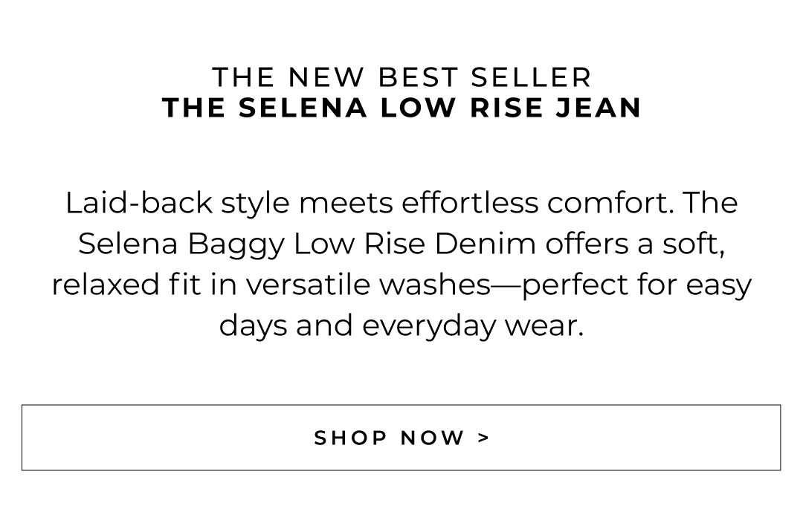Viewport: 803px width, 532px height.
Task: Click the SHOP NOW button
Action: pyautogui.click(x=401, y=438)
